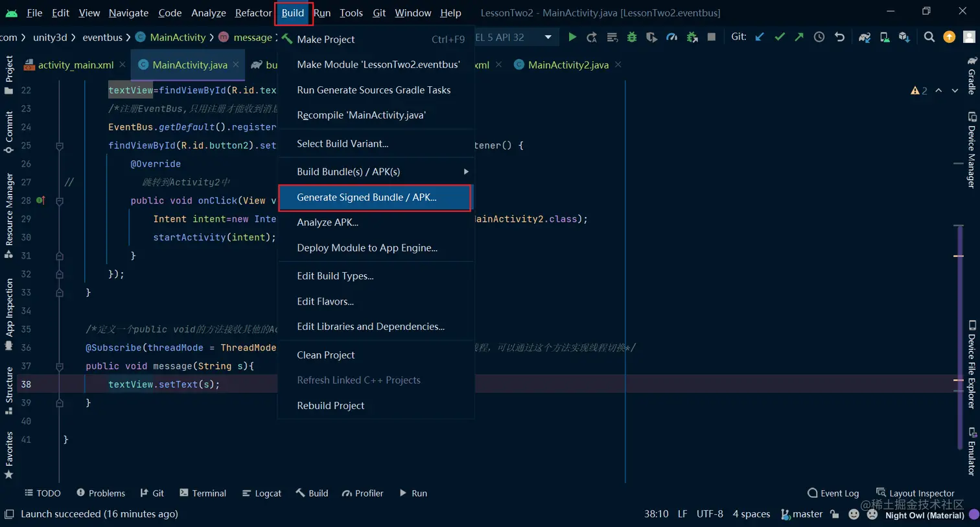This screenshot has height=527, width=980.
Task: Click the green Debug bug icon
Action: click(x=632, y=37)
